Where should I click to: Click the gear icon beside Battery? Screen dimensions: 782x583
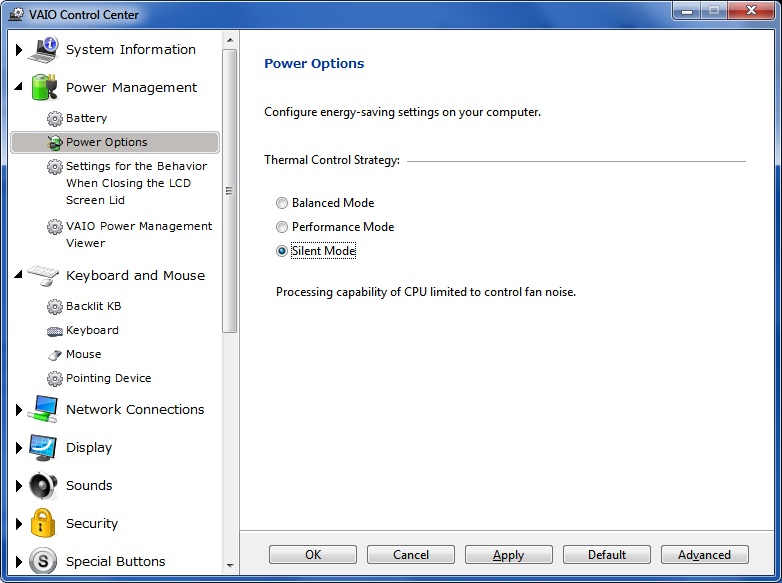[x=54, y=119]
